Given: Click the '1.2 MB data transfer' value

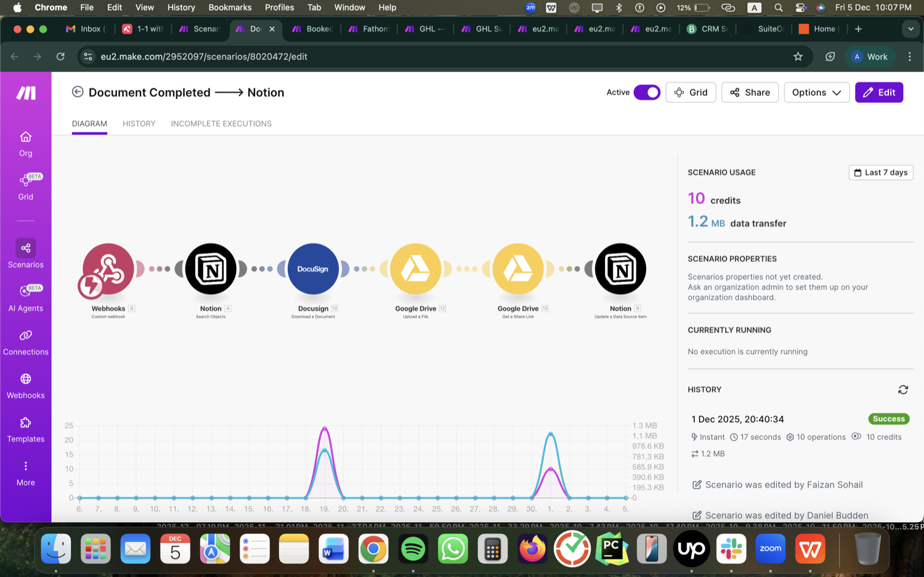Looking at the screenshot, I should (x=737, y=222).
